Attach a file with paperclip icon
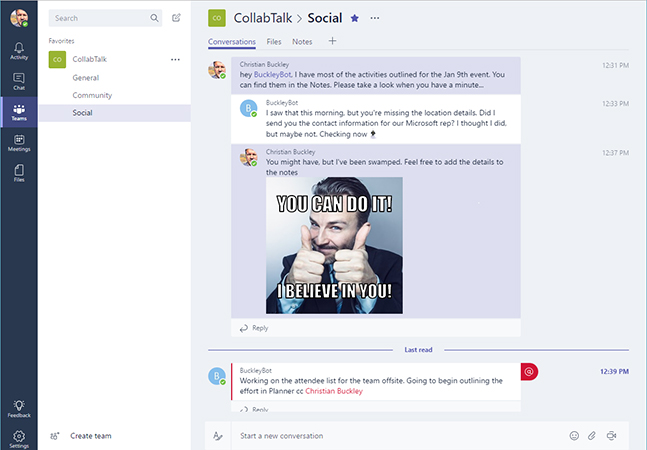The height and width of the screenshot is (450, 647). (x=592, y=436)
